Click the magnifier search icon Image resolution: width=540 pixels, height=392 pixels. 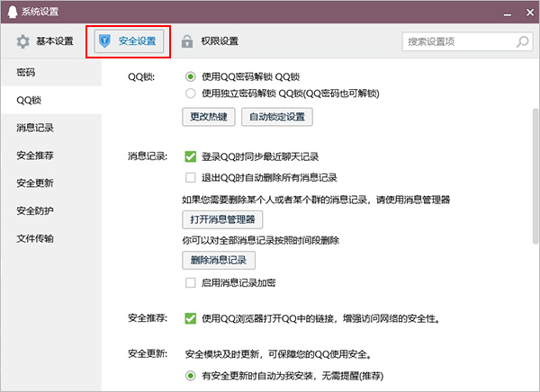[x=522, y=41]
